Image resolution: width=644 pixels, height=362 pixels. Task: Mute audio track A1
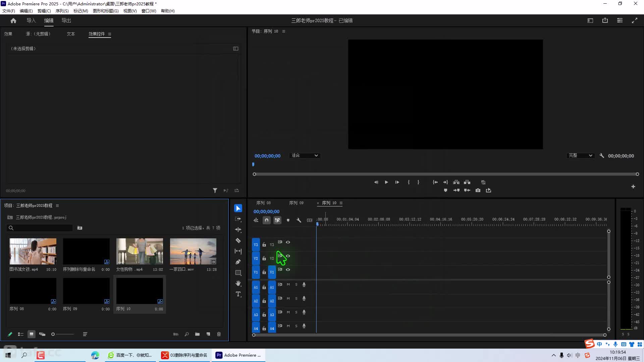tap(288, 285)
